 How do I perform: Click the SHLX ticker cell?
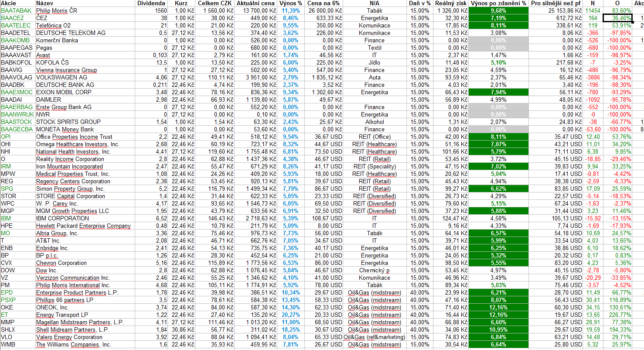(x=17, y=329)
